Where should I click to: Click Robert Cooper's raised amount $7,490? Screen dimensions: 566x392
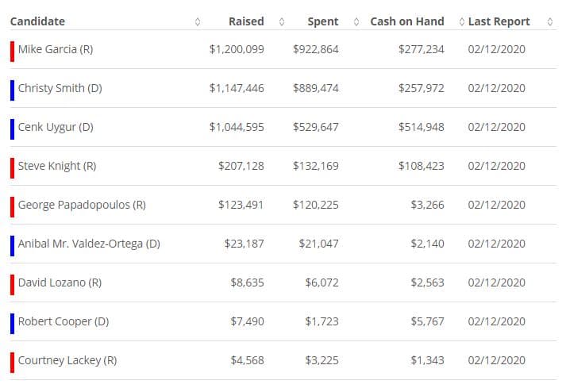(x=248, y=321)
